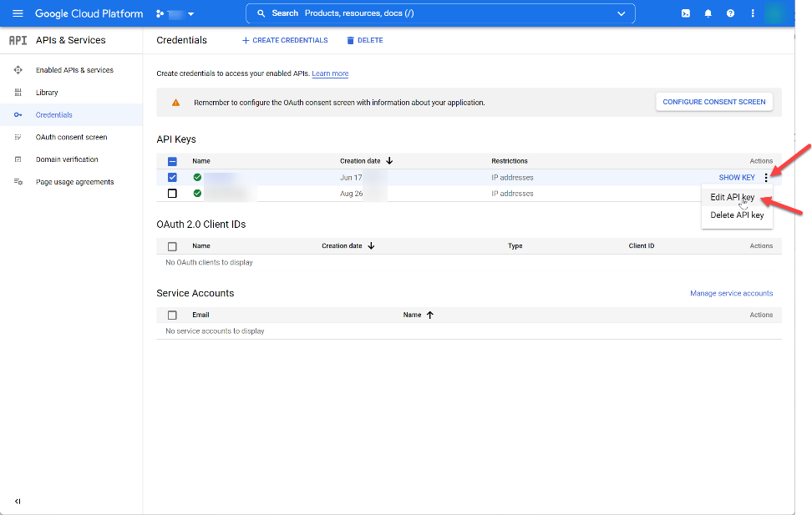The height and width of the screenshot is (515, 812).
Task: Click the DELETE button with trash icon
Action: [365, 40]
